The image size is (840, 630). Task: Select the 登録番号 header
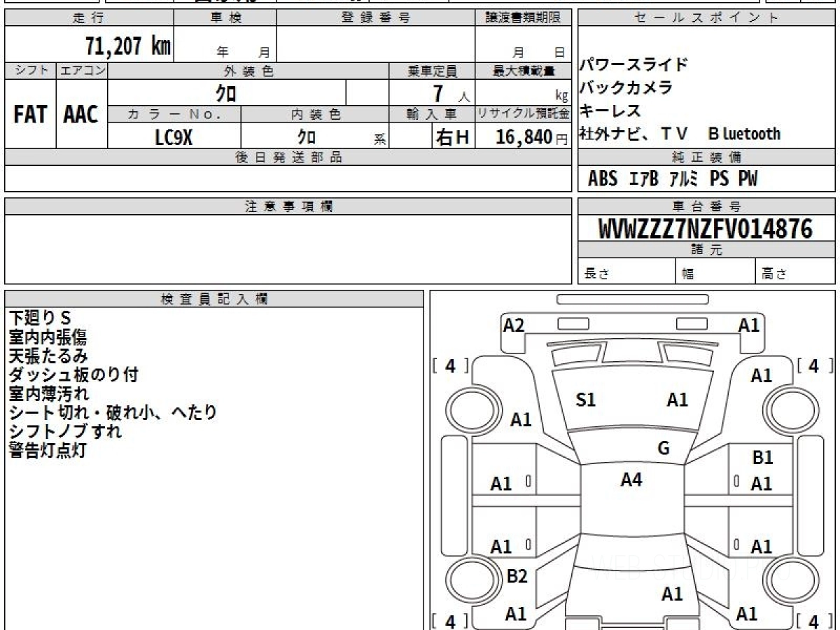(376, 18)
